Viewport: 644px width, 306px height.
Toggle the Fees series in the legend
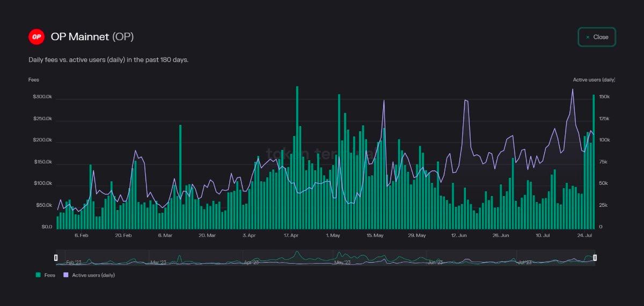pyautogui.click(x=46, y=275)
